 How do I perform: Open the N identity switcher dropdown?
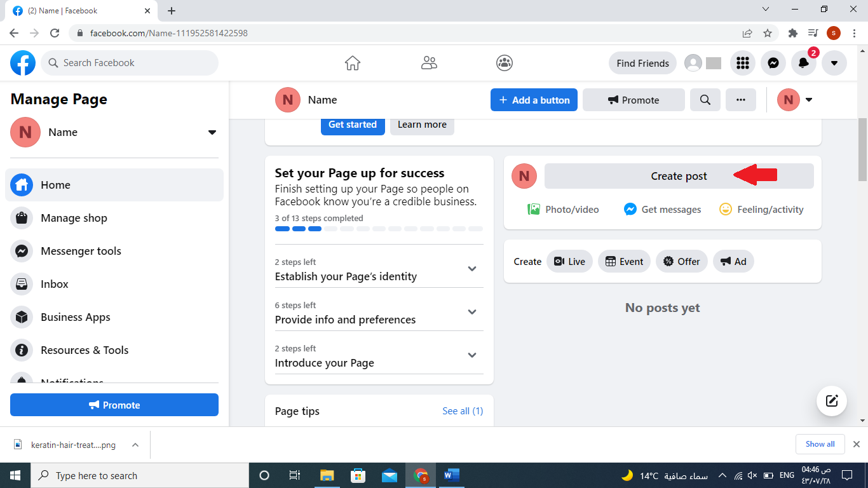[795, 100]
